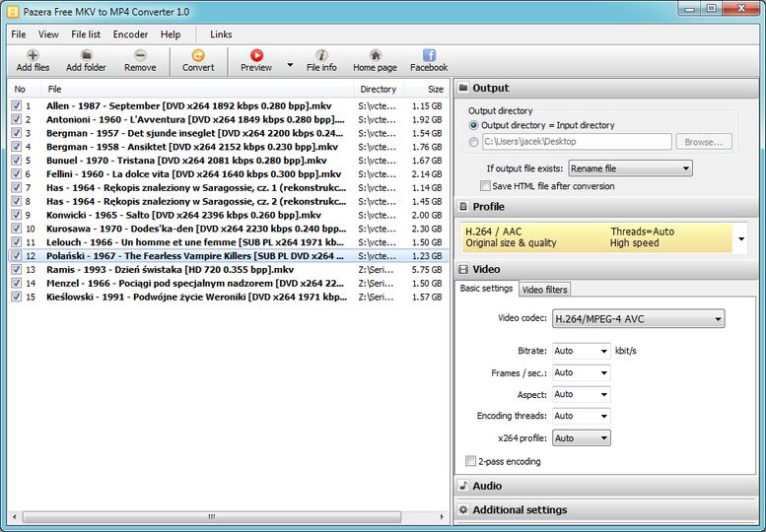766x532 pixels.
Task: Select row Polański - The Fearless Vampire Killers
Action: (x=228, y=256)
